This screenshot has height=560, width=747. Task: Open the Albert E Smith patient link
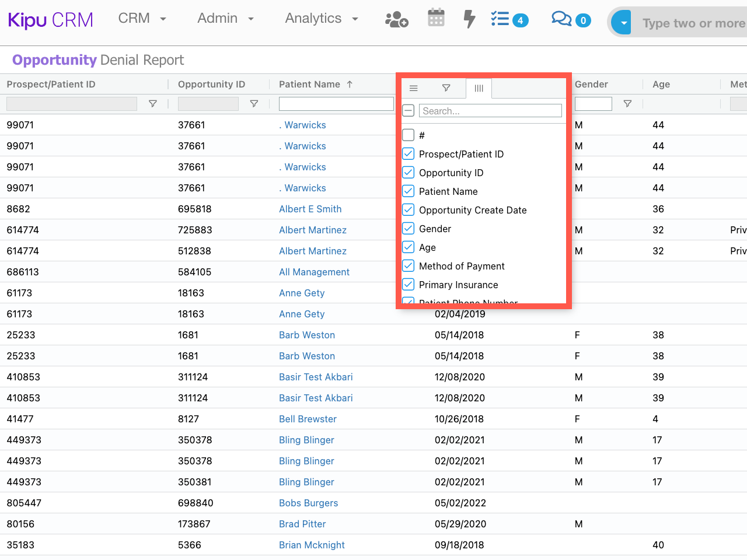[x=310, y=209]
